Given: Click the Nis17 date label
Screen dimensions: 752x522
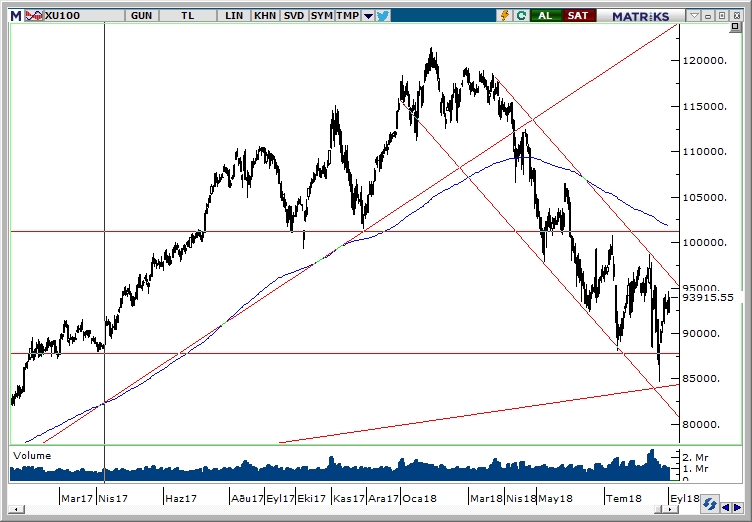Looking at the screenshot, I should coord(113,498).
